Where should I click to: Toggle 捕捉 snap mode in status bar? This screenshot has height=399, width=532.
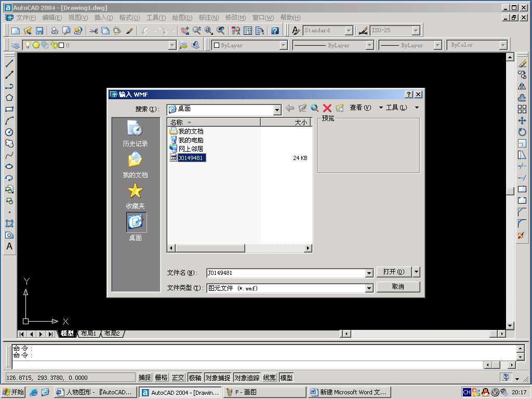[x=144, y=377]
